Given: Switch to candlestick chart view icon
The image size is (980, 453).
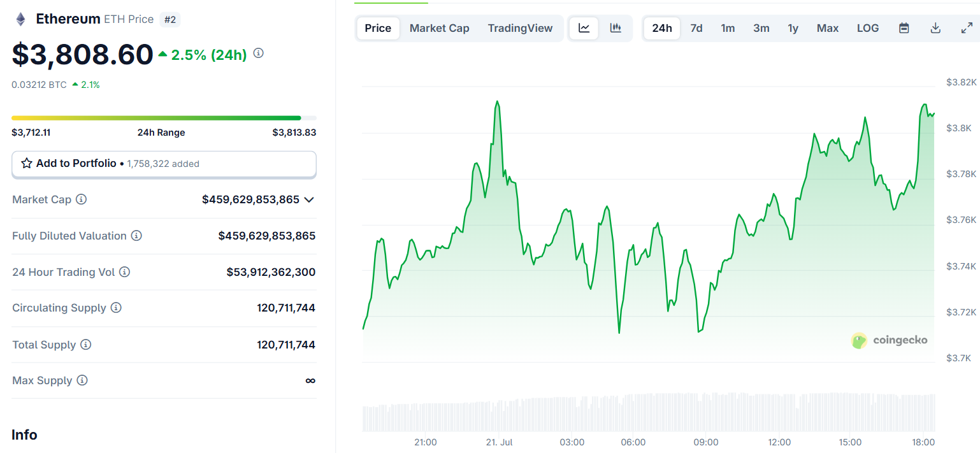Looking at the screenshot, I should pos(616,28).
